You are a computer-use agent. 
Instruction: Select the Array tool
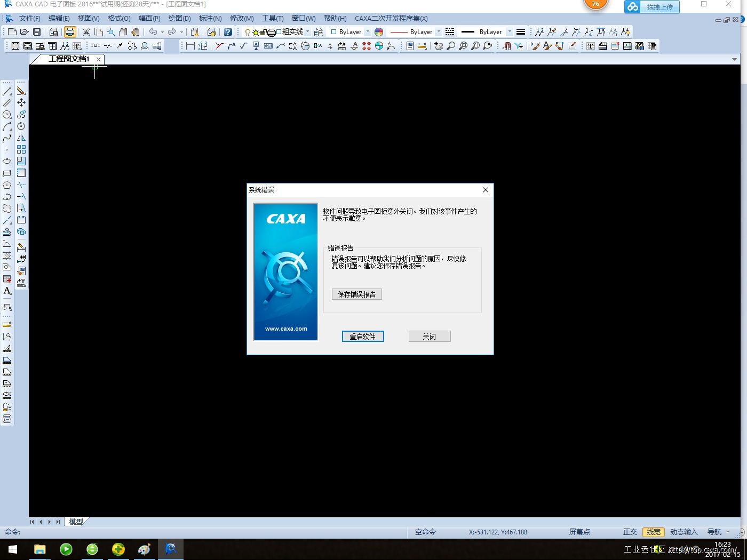pyautogui.click(x=21, y=149)
